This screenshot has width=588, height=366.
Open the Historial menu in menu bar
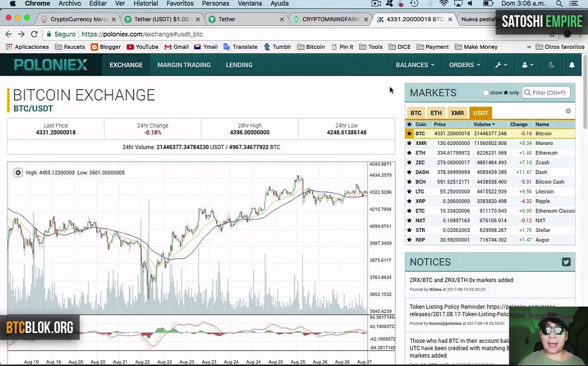coord(146,4)
